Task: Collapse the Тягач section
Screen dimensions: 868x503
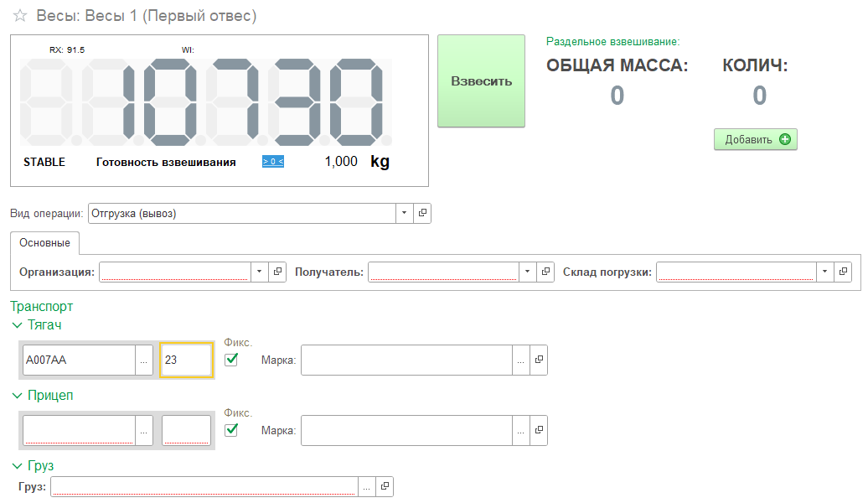Action: [17, 325]
